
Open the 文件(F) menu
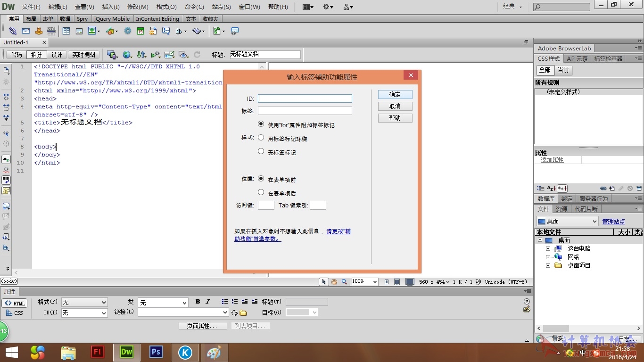(x=31, y=7)
